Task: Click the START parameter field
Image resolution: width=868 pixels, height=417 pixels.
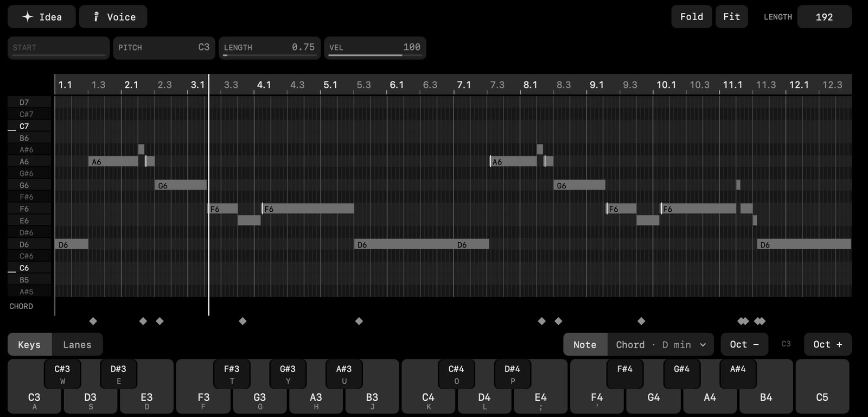Action: [x=58, y=48]
